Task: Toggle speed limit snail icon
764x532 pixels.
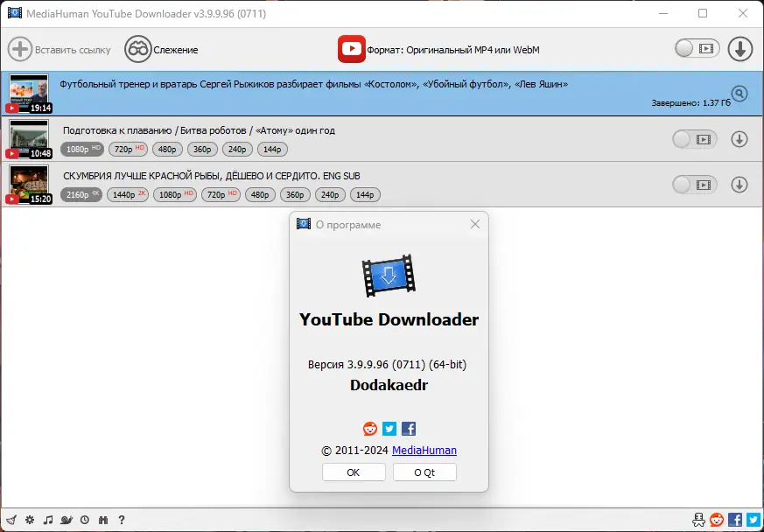Action: (67, 520)
